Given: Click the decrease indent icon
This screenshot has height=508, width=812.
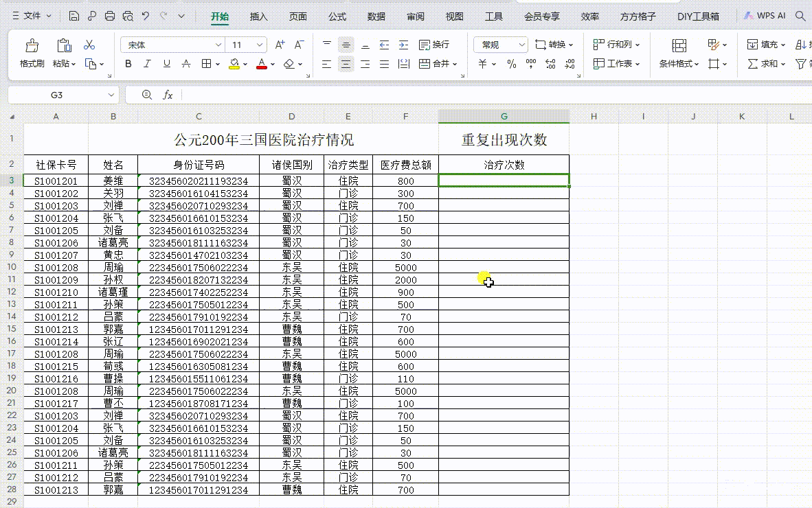Looking at the screenshot, I should pos(384,45).
